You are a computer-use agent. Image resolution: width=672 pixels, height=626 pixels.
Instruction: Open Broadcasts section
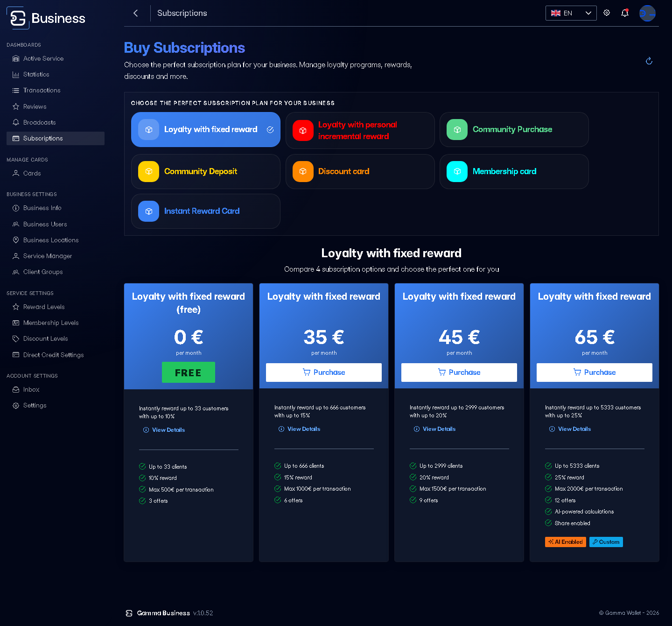pyautogui.click(x=56, y=122)
